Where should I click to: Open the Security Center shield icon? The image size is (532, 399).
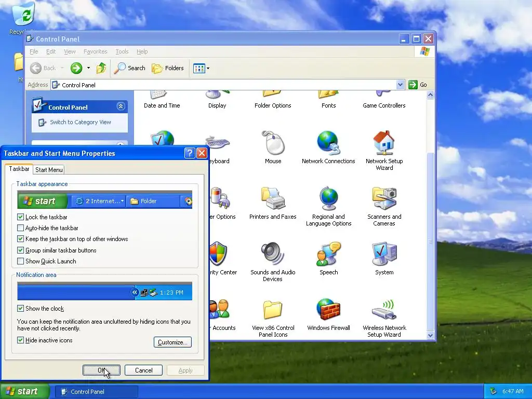218,254
